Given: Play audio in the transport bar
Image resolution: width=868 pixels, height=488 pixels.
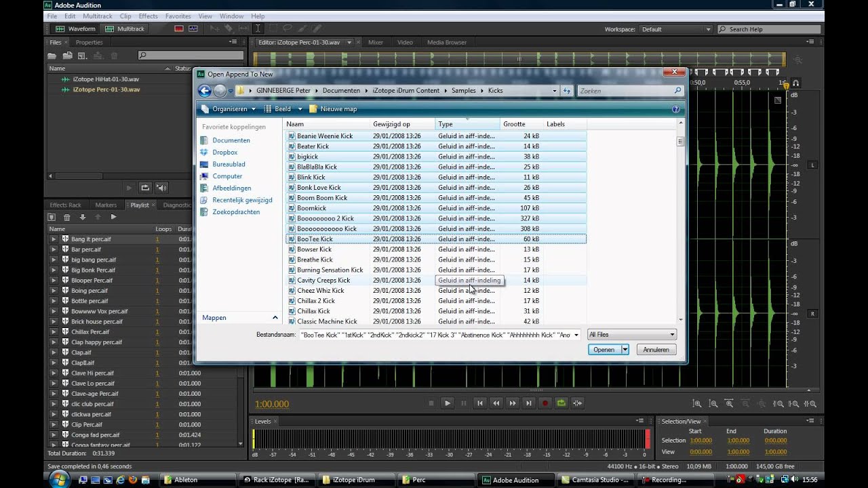Looking at the screenshot, I should (448, 403).
